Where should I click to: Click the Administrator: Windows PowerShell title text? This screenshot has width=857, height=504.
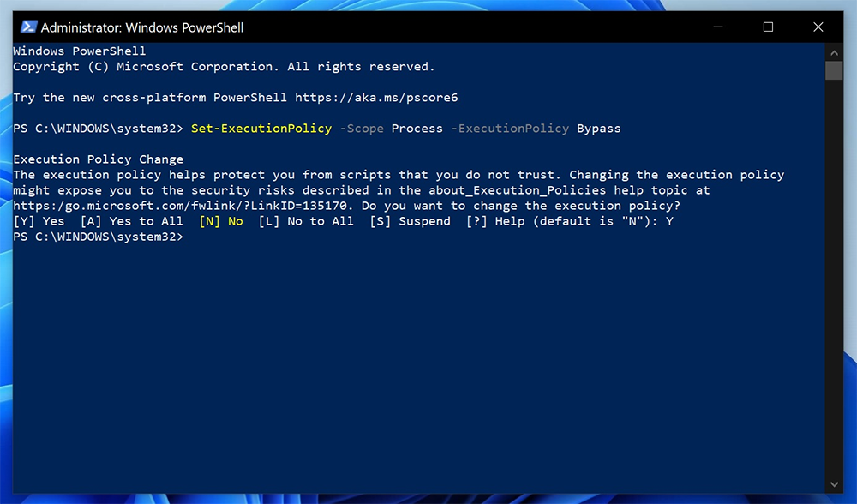pyautogui.click(x=143, y=27)
